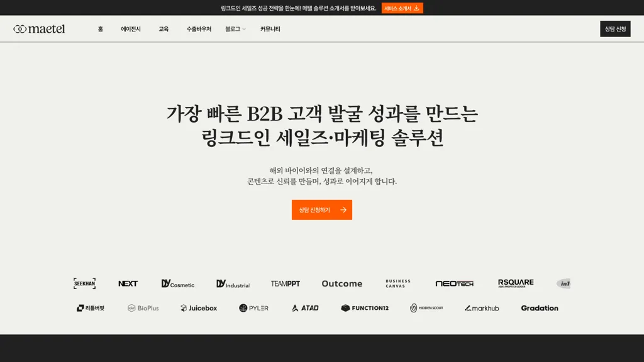Screen dimensions: 644x362
Task: Click the TEAMPPT logo
Action: (286, 283)
